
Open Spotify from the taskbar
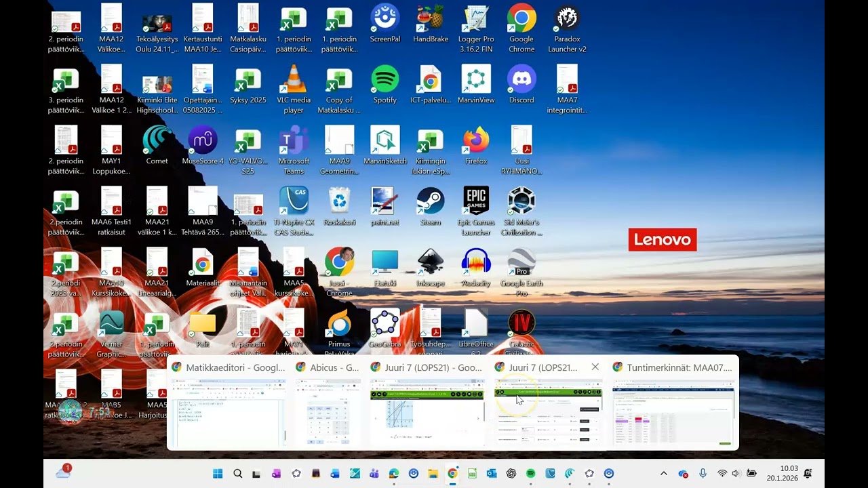pos(531,473)
